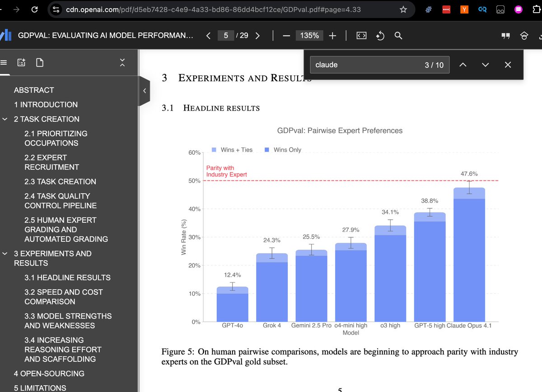Jump to previous search match for claude
The width and height of the screenshot is (542, 392).
pos(463,65)
